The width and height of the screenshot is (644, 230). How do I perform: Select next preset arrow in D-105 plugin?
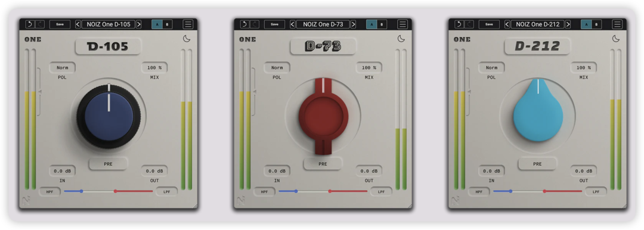coord(139,24)
